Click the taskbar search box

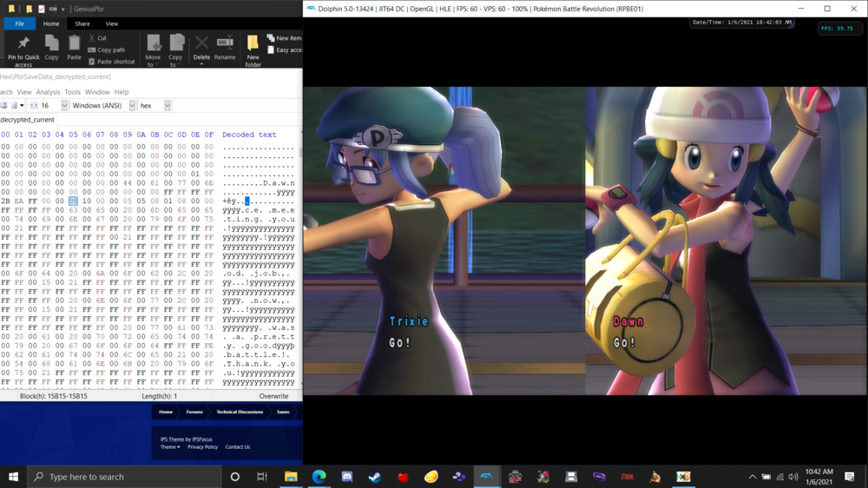(x=124, y=477)
